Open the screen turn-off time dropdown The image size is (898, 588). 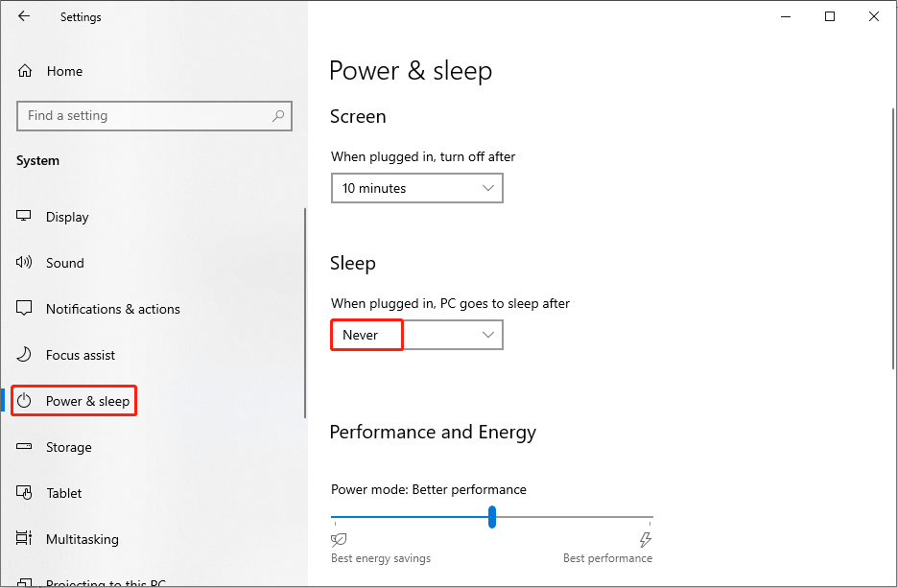[416, 188]
